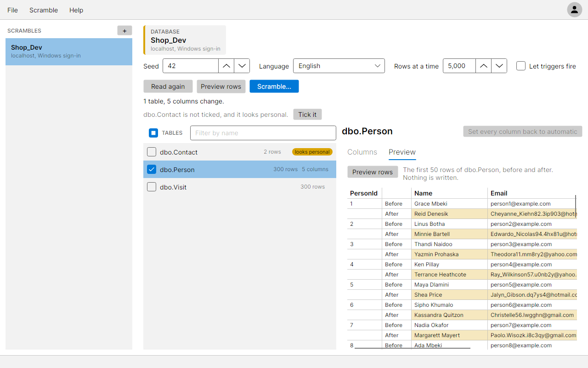Image resolution: width=588 pixels, height=368 pixels.
Task: Click the looks personal badge
Action: (x=312, y=152)
